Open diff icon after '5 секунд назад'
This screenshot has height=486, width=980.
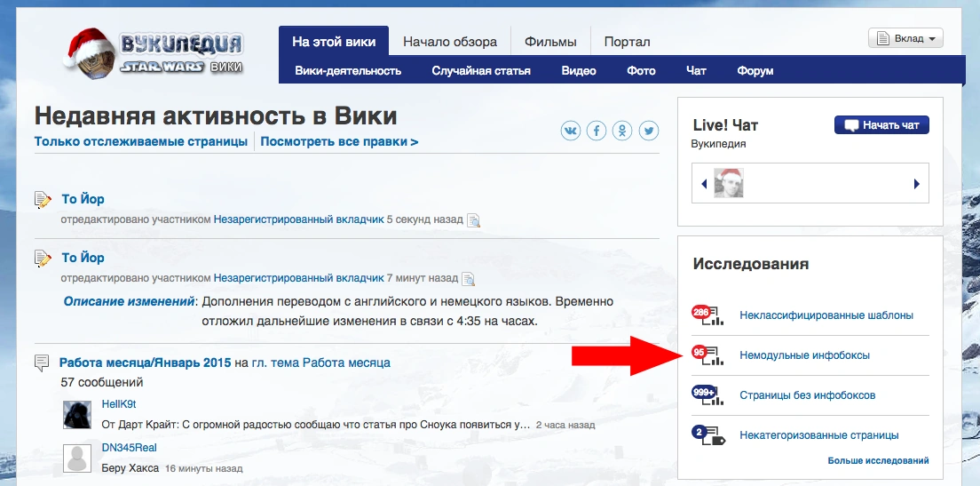[474, 220]
